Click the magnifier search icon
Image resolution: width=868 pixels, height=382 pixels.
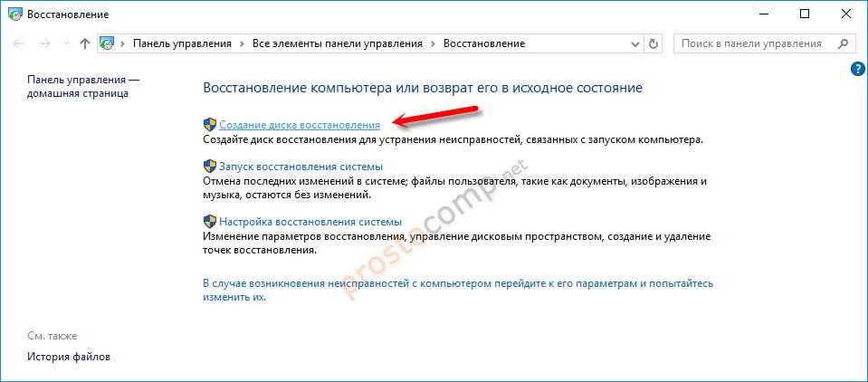click(843, 43)
